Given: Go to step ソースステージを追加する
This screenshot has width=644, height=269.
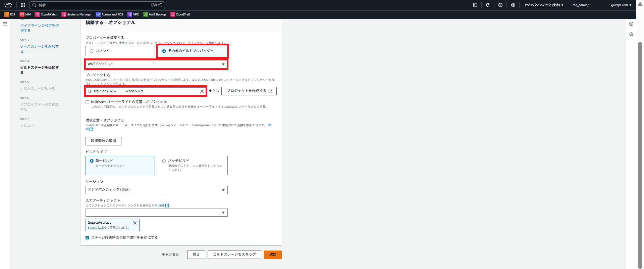Looking at the screenshot, I should pyautogui.click(x=40, y=49).
